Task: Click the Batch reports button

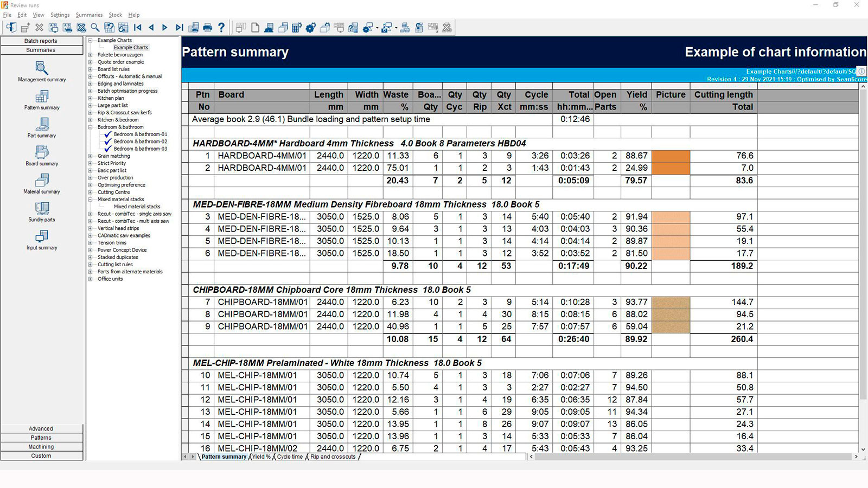Action: tap(41, 41)
